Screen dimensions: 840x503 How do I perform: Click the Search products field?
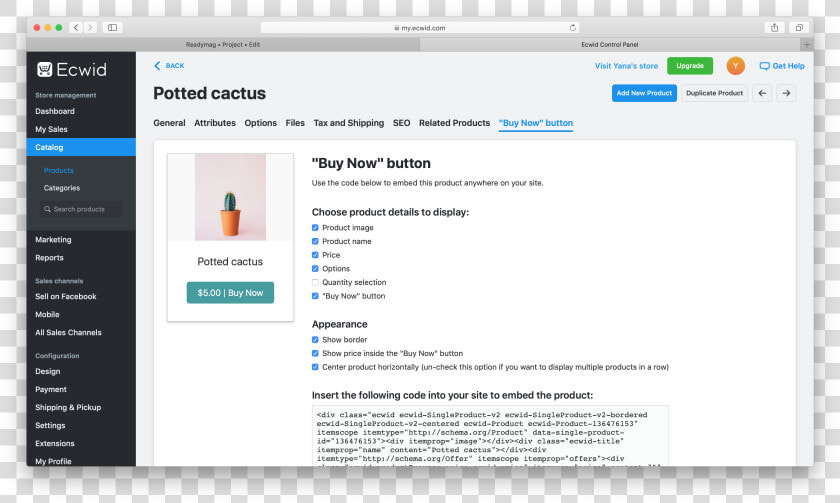click(x=81, y=209)
